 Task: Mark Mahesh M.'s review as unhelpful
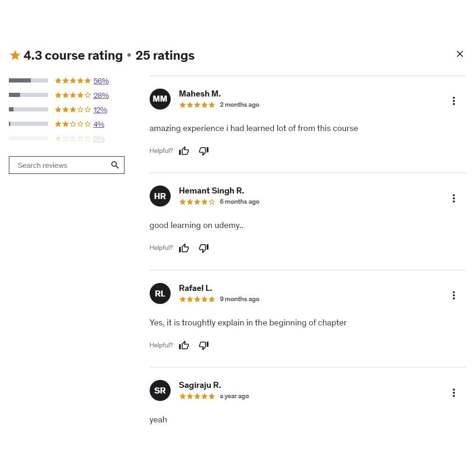204,151
